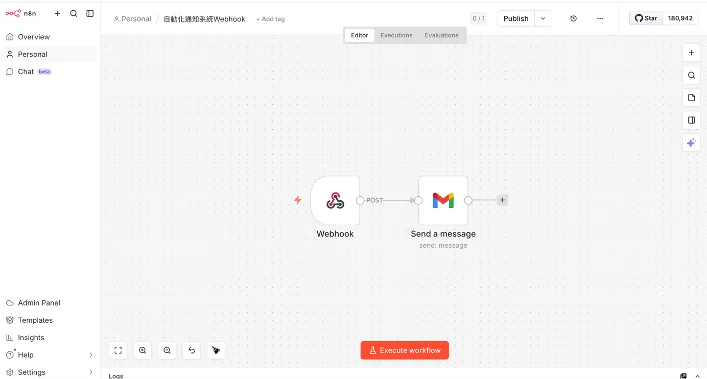Expand the logs panel with the chevron

click(x=697, y=376)
